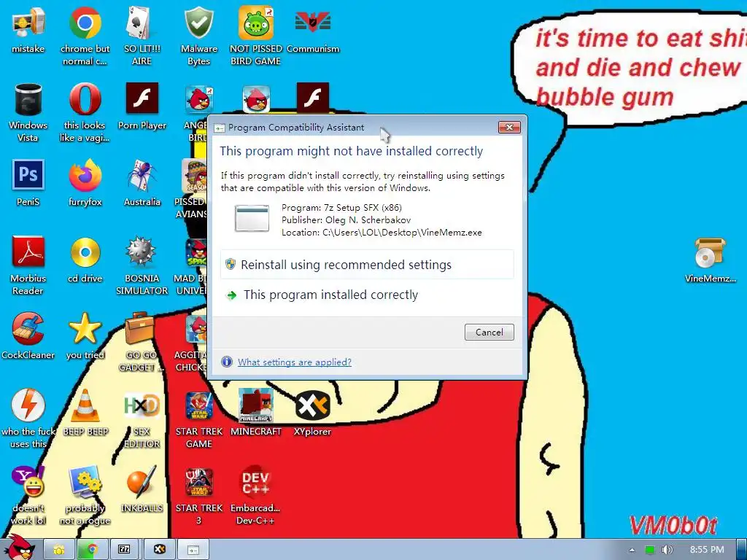Close the Program Compatibility Assistant dialog
Screen dimensions: 747x560
[509, 127]
